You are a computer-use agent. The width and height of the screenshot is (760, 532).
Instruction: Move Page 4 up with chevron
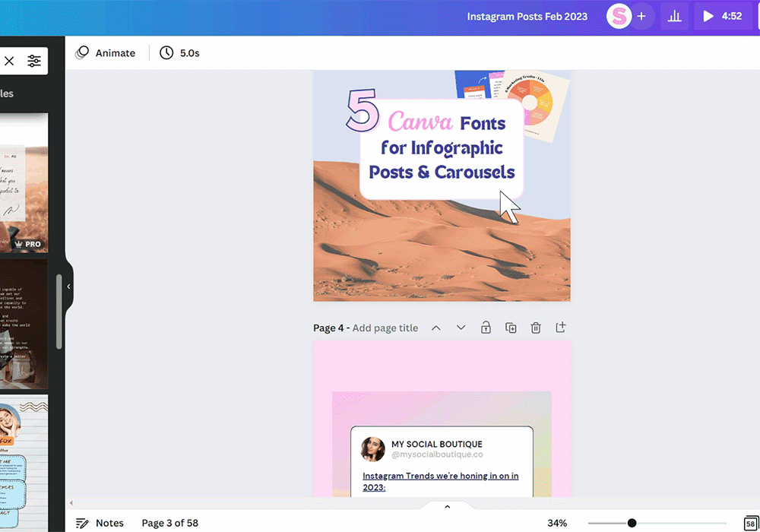[x=436, y=328]
